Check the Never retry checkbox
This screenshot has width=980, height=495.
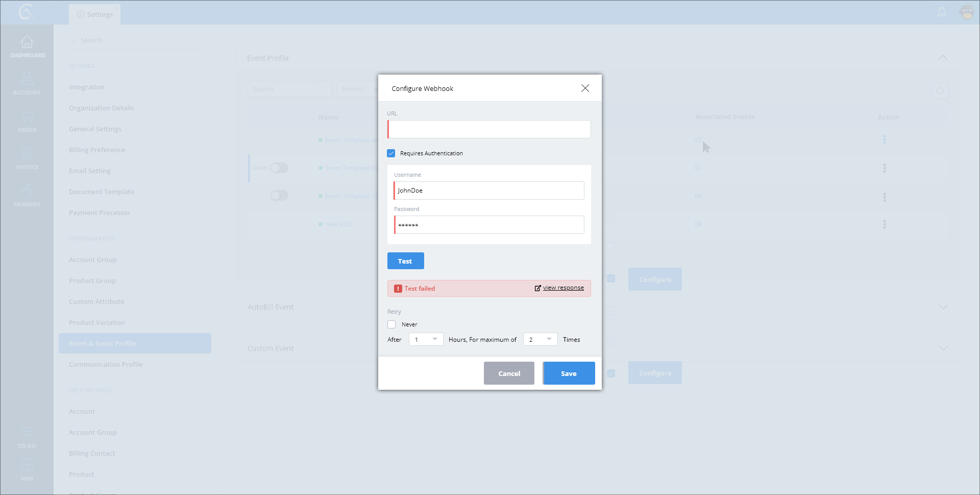pos(391,324)
